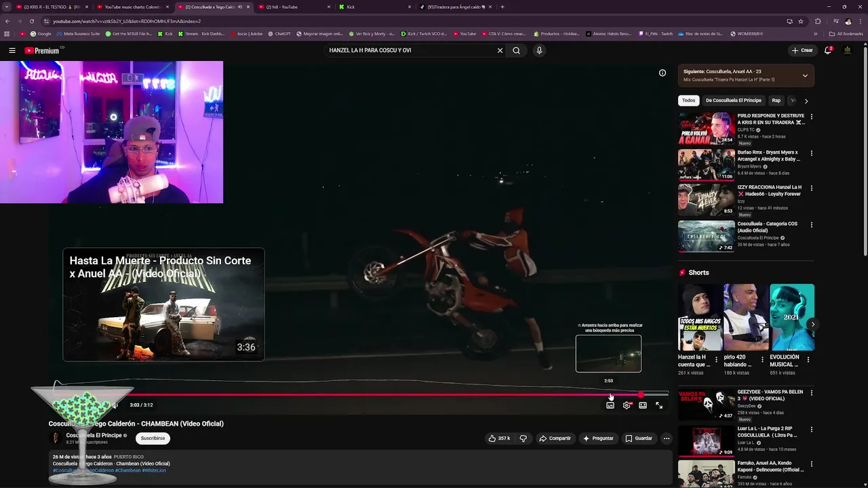This screenshot has height=488, width=868.
Task: Open Hasta La Muerte suggested video card
Action: point(163,305)
